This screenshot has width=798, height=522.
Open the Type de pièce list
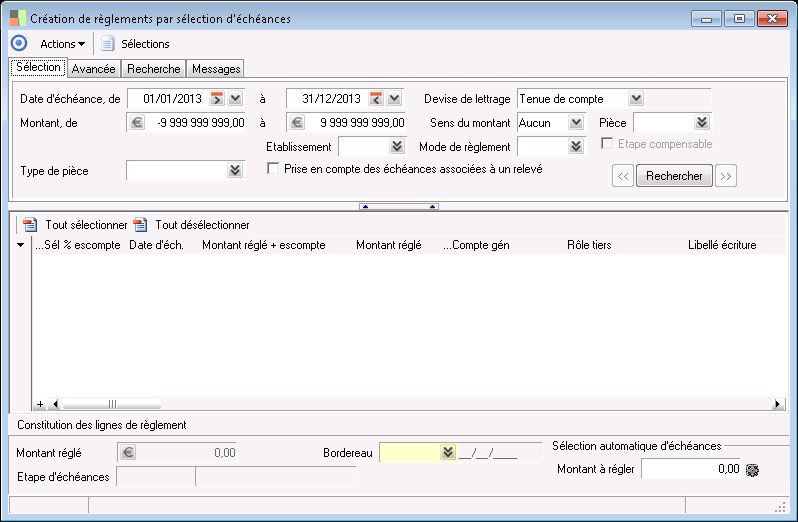click(235, 170)
